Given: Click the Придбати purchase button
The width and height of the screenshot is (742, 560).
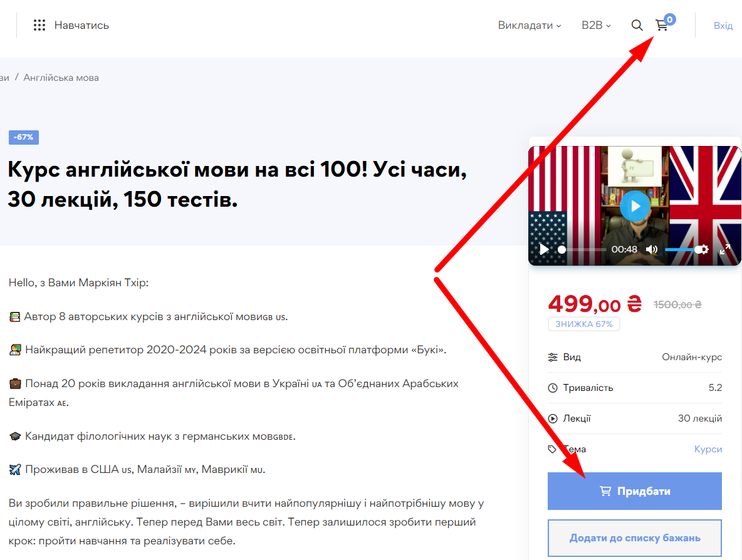Looking at the screenshot, I should click(634, 491).
